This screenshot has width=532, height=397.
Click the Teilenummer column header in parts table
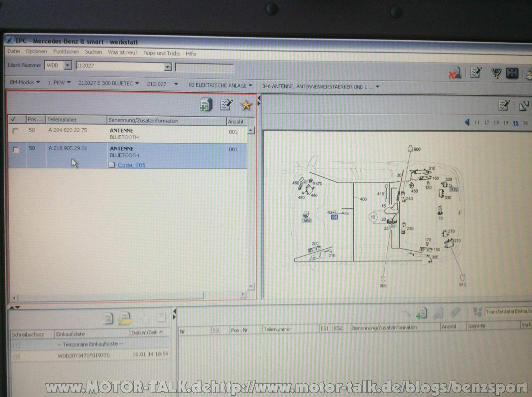click(x=76, y=119)
